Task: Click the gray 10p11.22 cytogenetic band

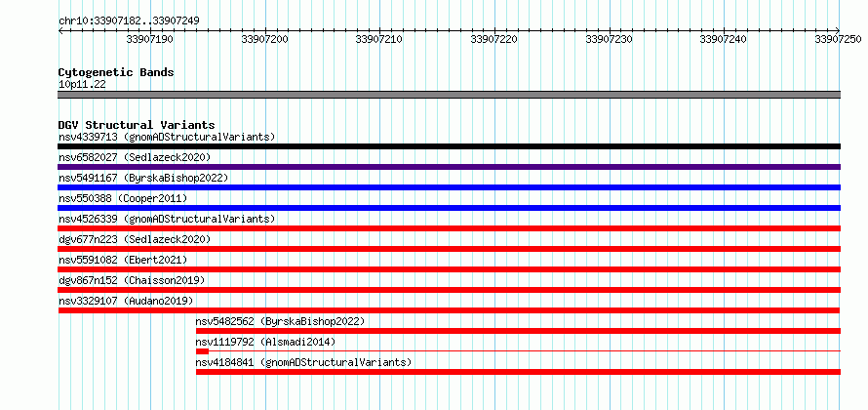Action: (450, 95)
